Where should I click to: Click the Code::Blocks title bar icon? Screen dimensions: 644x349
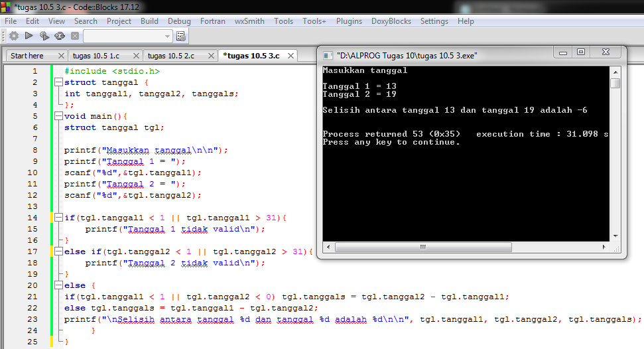coord(5,7)
